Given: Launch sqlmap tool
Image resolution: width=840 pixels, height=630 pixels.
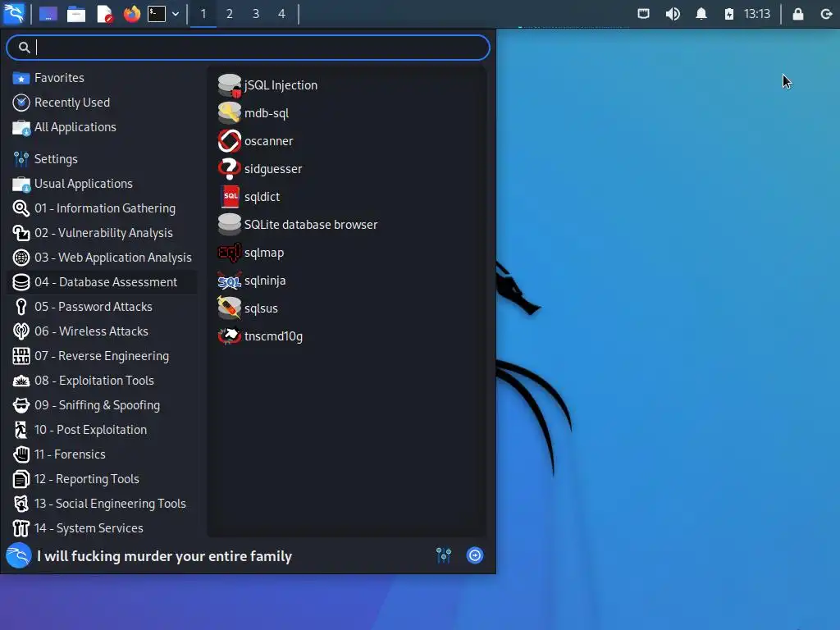Looking at the screenshot, I should tap(347, 253).
